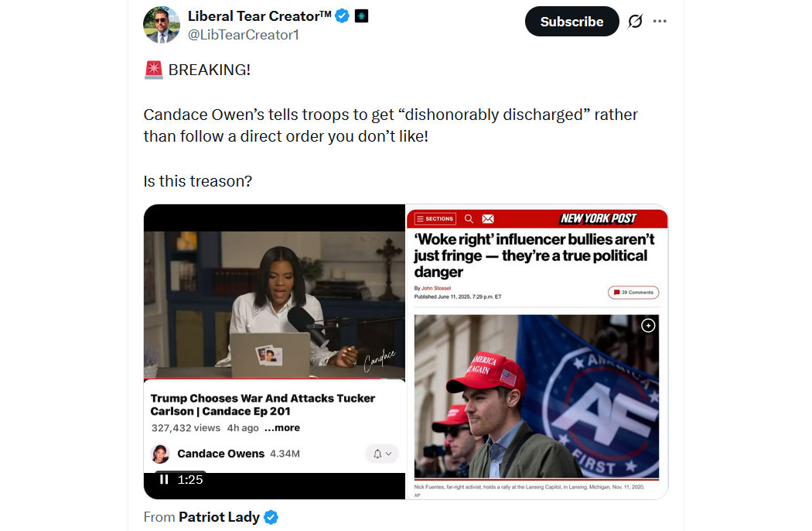Image resolution: width=812 pixels, height=531 pixels.
Task: Open the Grok explain-post icon
Action: click(x=636, y=21)
